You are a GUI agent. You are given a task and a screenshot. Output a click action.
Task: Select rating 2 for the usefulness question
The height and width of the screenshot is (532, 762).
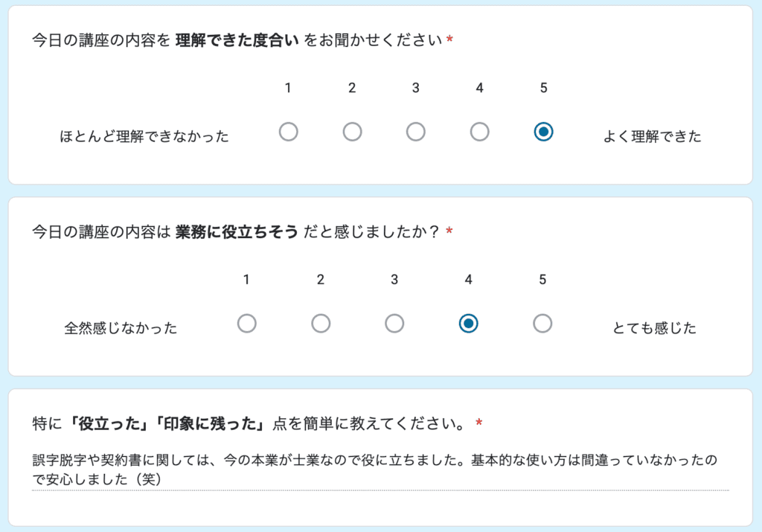pyautogui.click(x=320, y=324)
